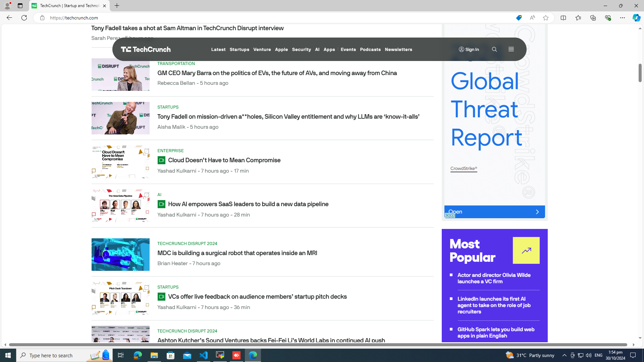Click TRANSPORTATION category label
644x362 pixels.
(176, 64)
